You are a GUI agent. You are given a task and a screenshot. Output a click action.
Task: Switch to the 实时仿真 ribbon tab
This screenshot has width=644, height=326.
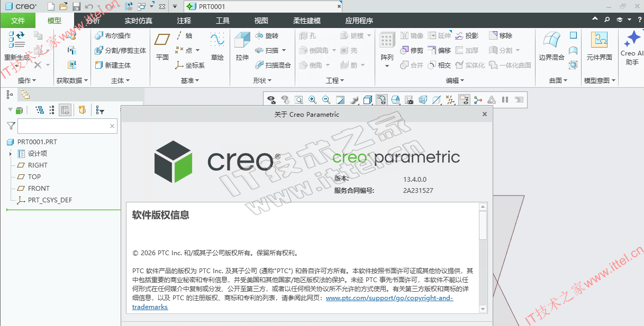point(139,21)
